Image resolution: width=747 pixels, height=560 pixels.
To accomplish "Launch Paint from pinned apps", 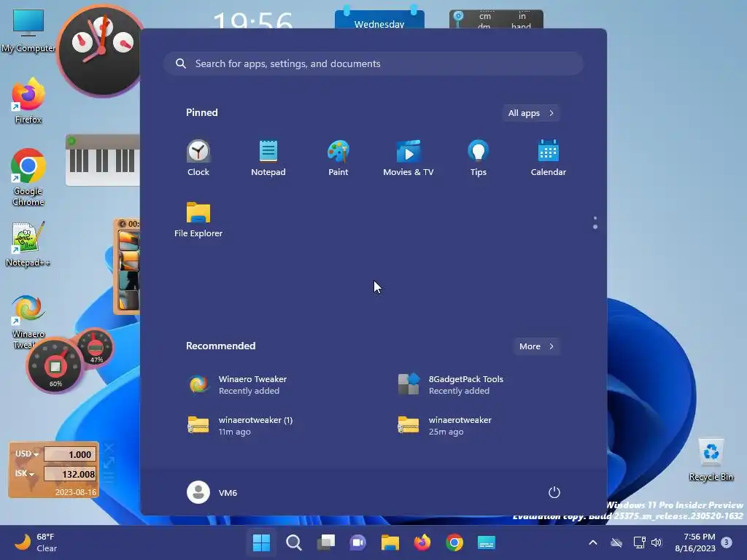I will pyautogui.click(x=338, y=158).
